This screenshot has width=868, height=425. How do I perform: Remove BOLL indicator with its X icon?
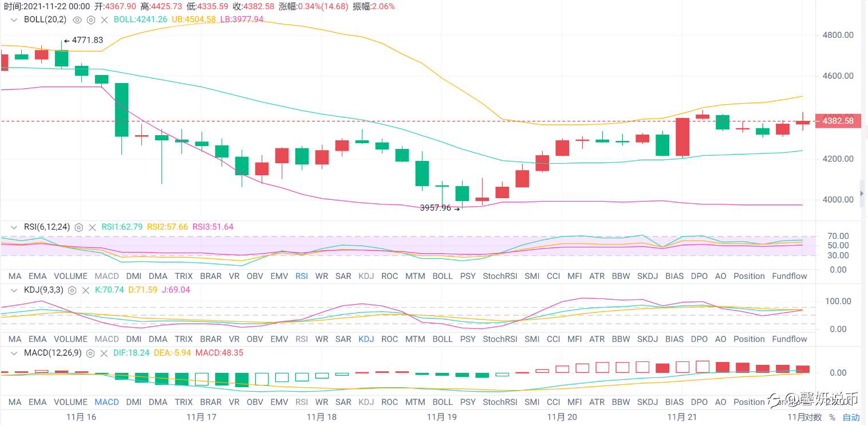click(104, 19)
